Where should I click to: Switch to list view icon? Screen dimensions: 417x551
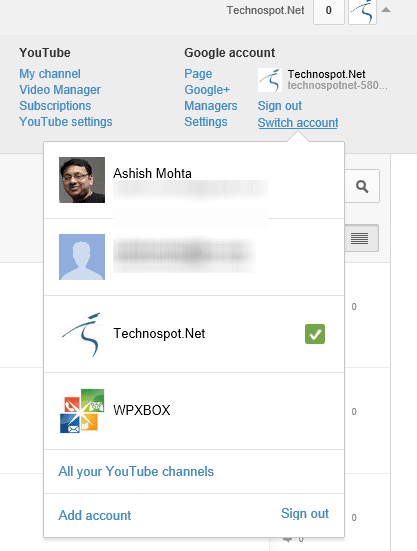tap(361, 238)
